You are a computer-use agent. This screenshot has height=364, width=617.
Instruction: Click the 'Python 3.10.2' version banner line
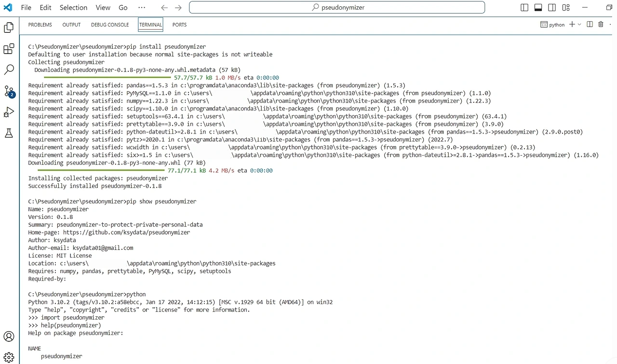180,302
